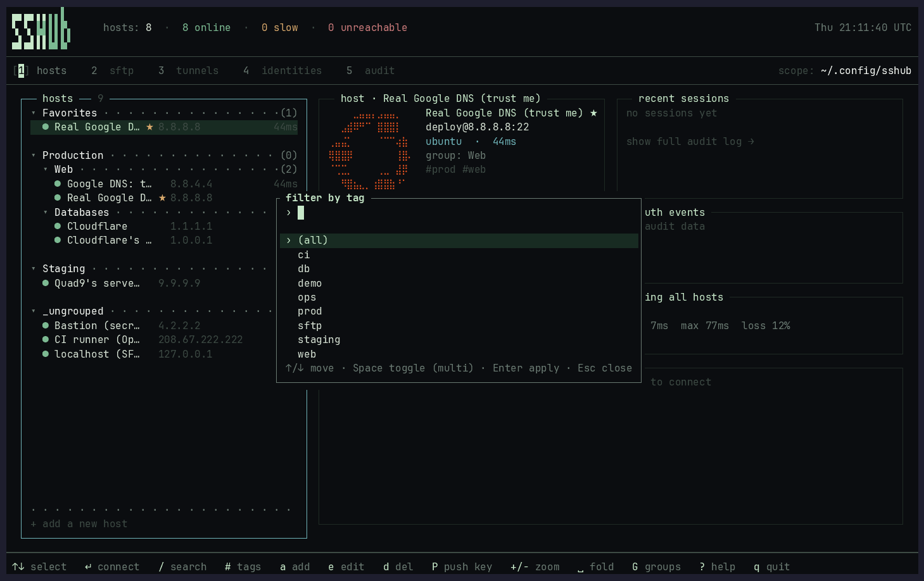Click the status dot beside Google DNS: t…
The image size is (924, 581).
[58, 184]
